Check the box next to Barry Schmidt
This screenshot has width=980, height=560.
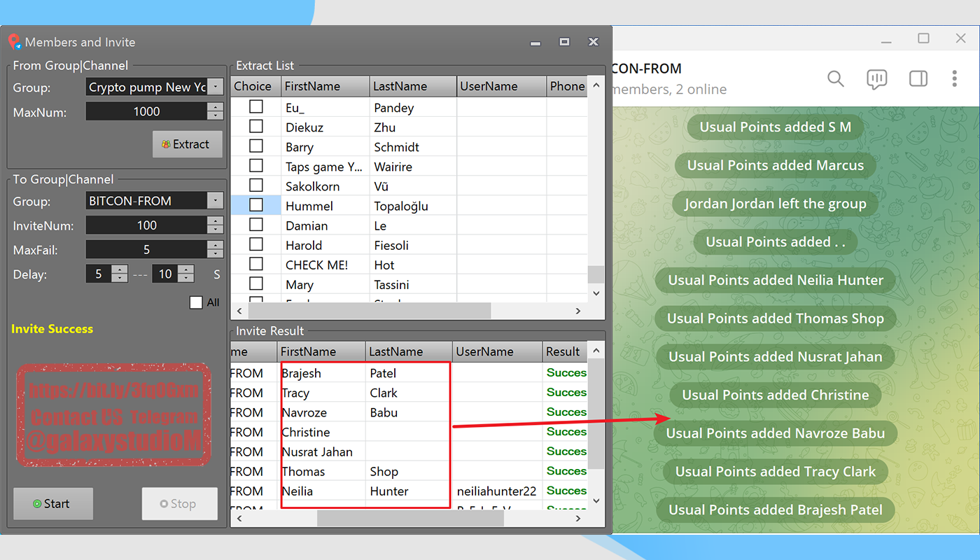[256, 146]
